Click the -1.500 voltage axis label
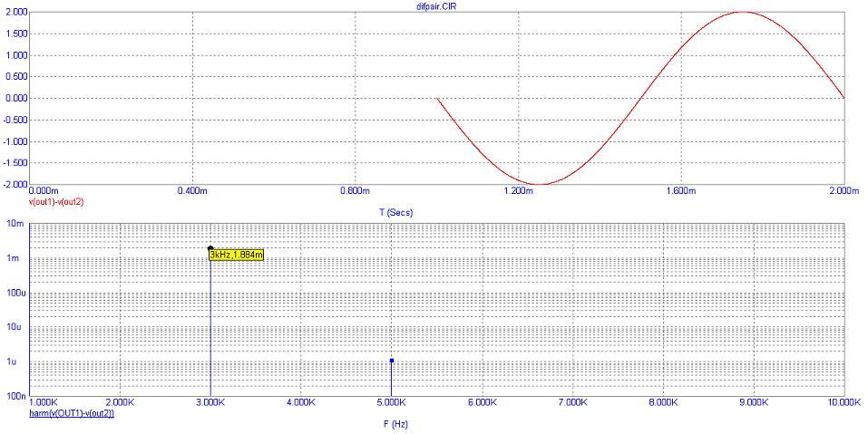 [15, 163]
